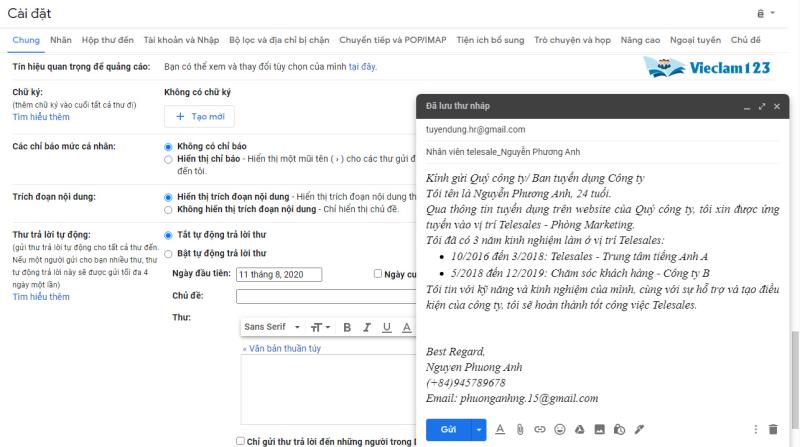Expand the compose window to full screen
The height and width of the screenshot is (447, 800).
762,107
